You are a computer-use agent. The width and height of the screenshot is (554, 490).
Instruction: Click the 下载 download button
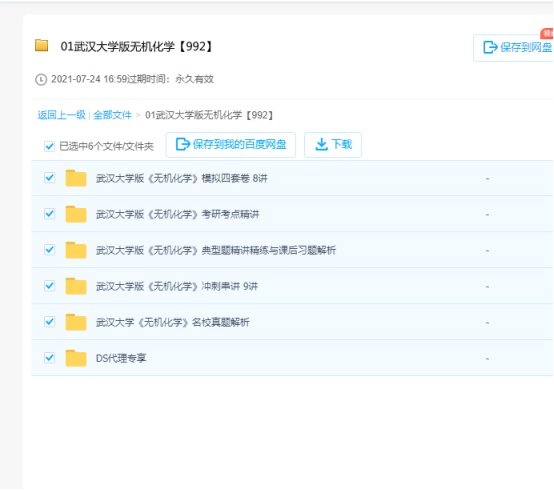tap(333, 144)
